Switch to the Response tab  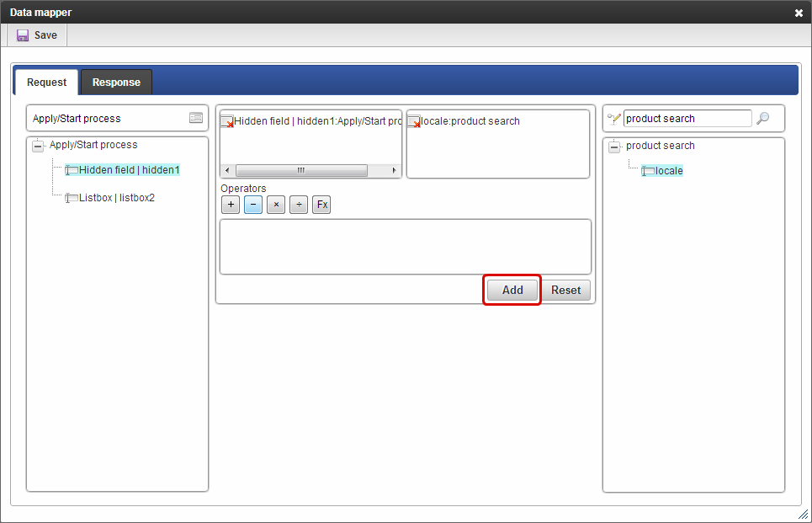[116, 83]
